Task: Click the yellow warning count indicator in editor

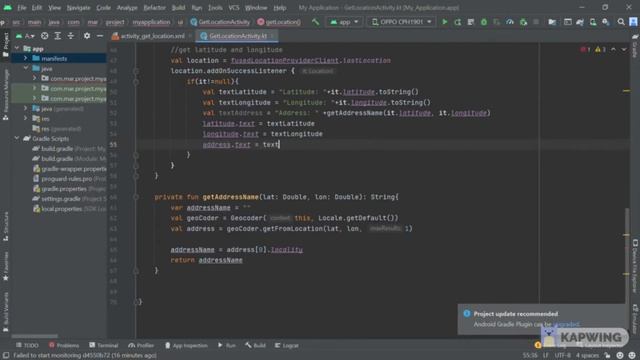Action: (600, 49)
